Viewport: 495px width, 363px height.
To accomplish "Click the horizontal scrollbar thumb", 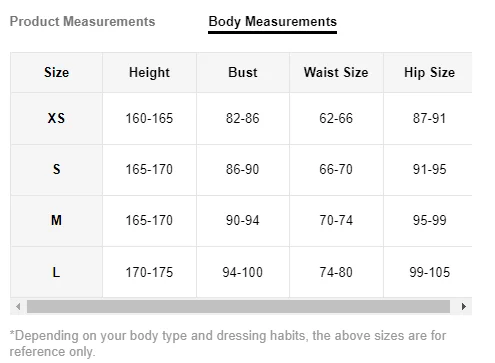I will click(238, 306).
